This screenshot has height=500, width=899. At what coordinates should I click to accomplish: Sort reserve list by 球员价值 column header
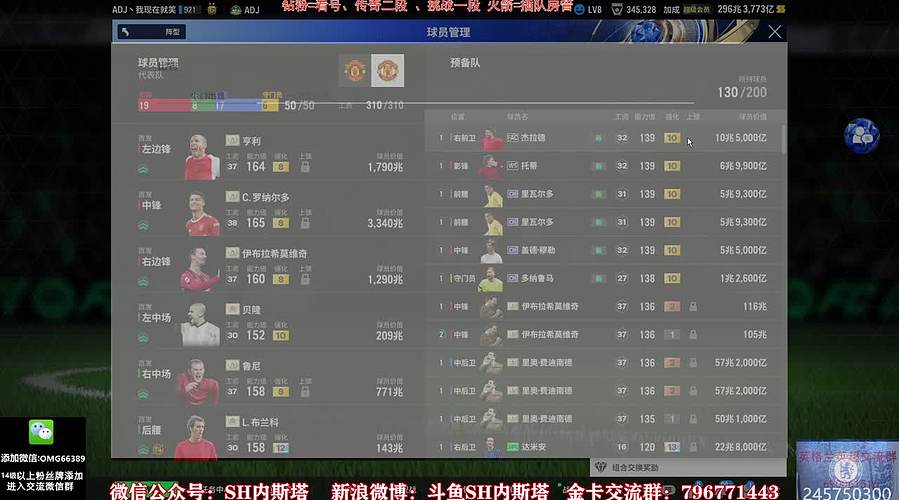752,117
